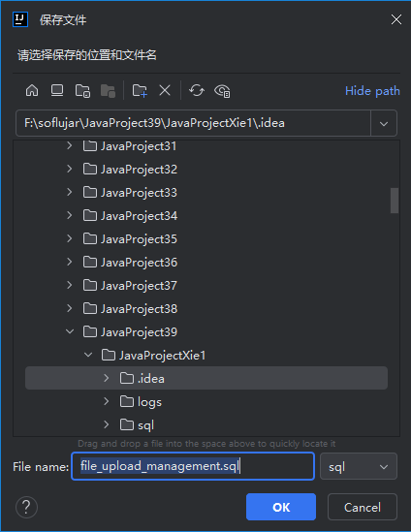This screenshot has height=532, width=411.
Task: Select project directory toolbar icon
Action: [82, 90]
